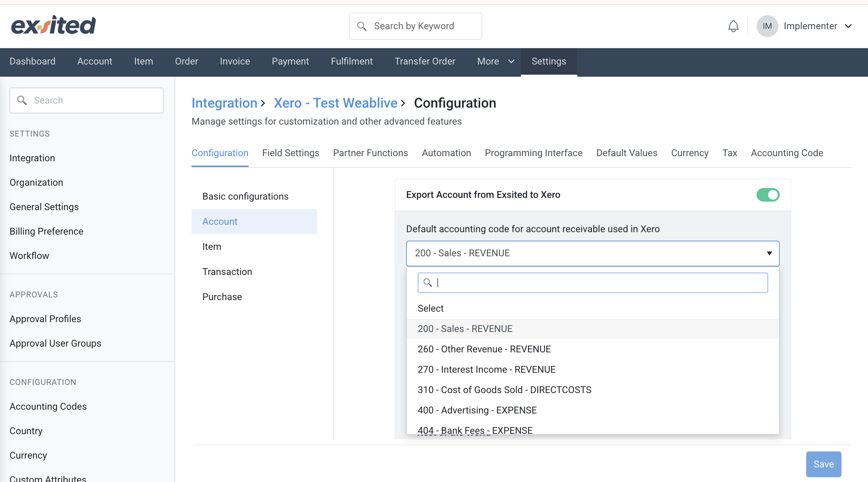Switch to the Field Settings tab
This screenshot has height=482, width=868.
coord(291,153)
